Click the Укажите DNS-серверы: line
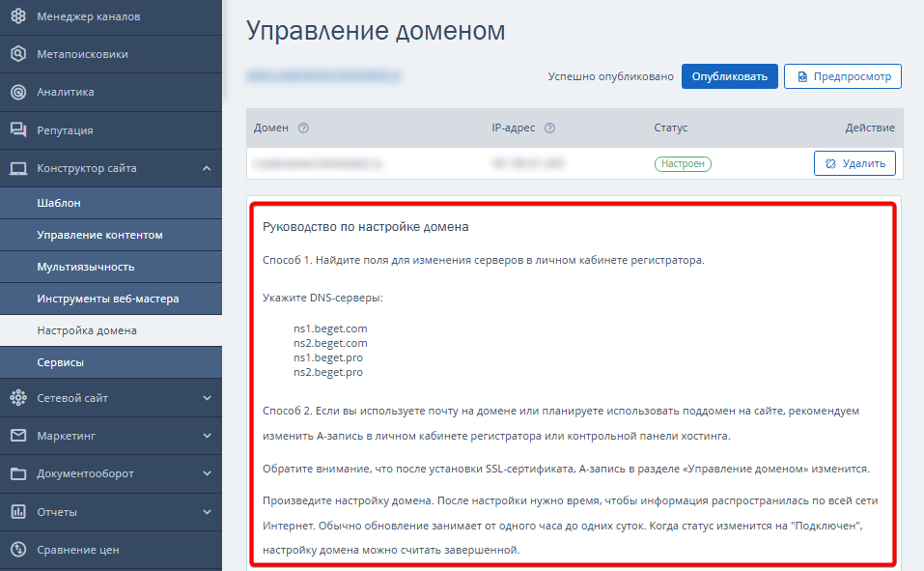 pos(322,298)
